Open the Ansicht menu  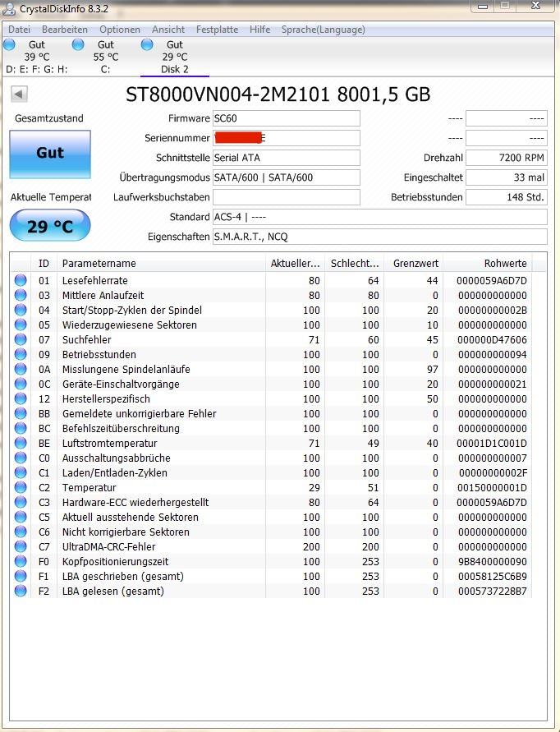[x=168, y=30]
